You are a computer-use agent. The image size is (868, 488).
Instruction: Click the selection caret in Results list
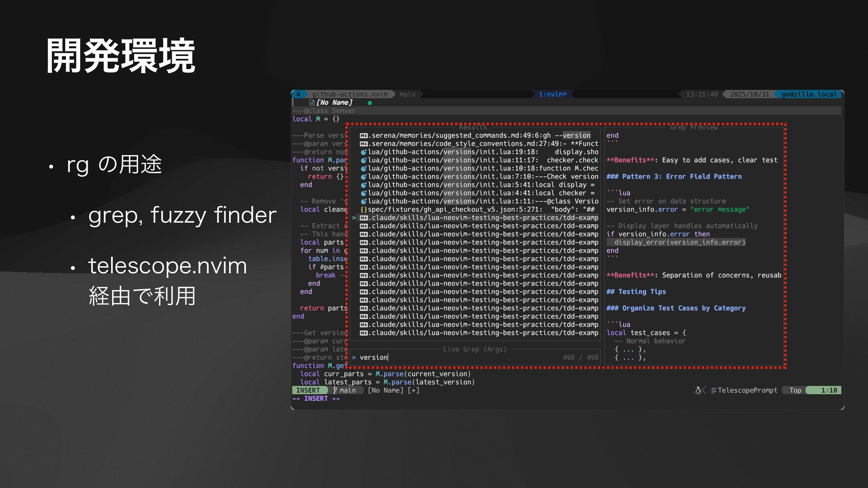click(x=354, y=218)
